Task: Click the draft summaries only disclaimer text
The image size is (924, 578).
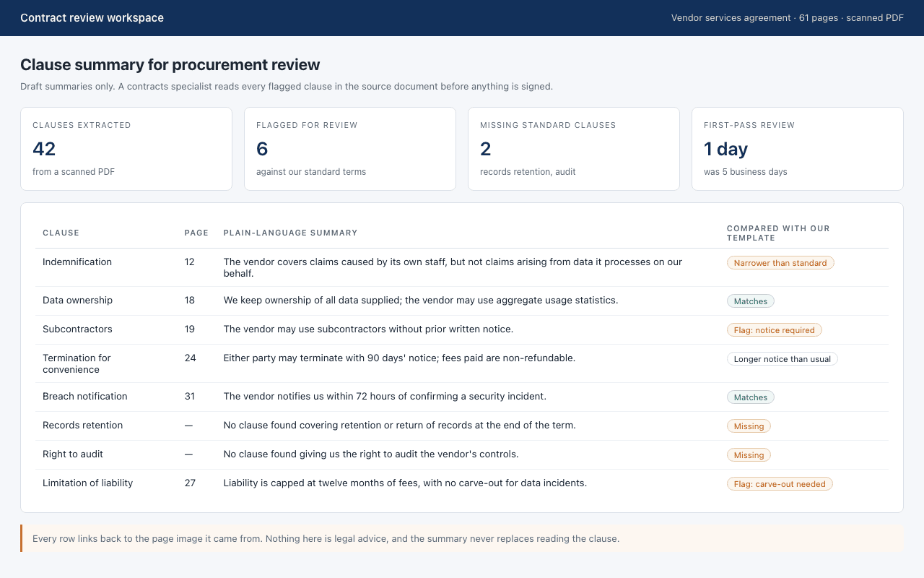Action: click(x=287, y=87)
